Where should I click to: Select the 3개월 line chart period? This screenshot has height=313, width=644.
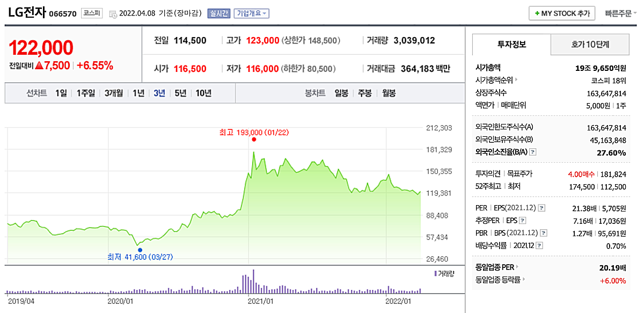click(x=114, y=93)
